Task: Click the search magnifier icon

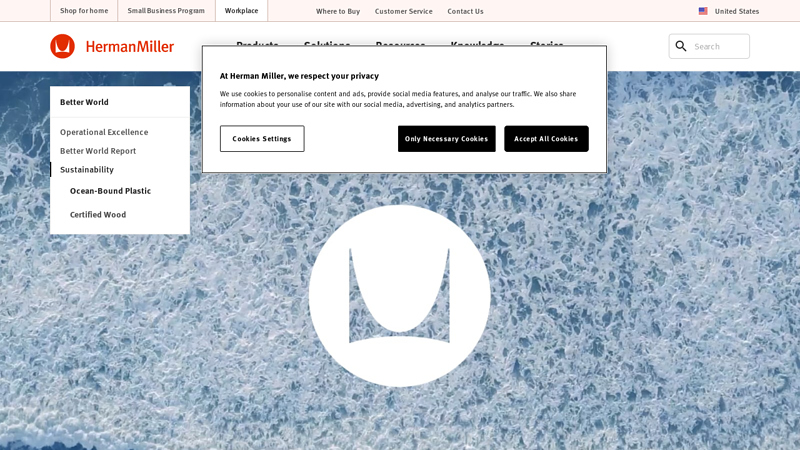Action: pyautogui.click(x=681, y=46)
